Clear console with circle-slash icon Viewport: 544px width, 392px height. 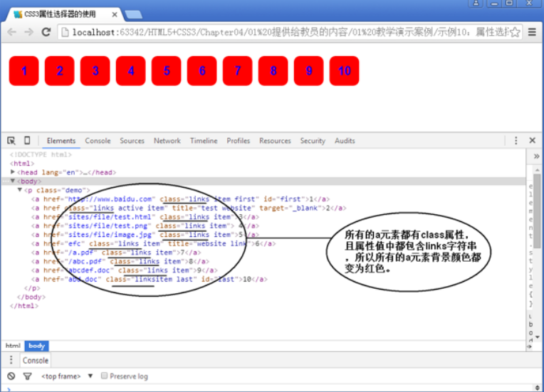(11, 376)
